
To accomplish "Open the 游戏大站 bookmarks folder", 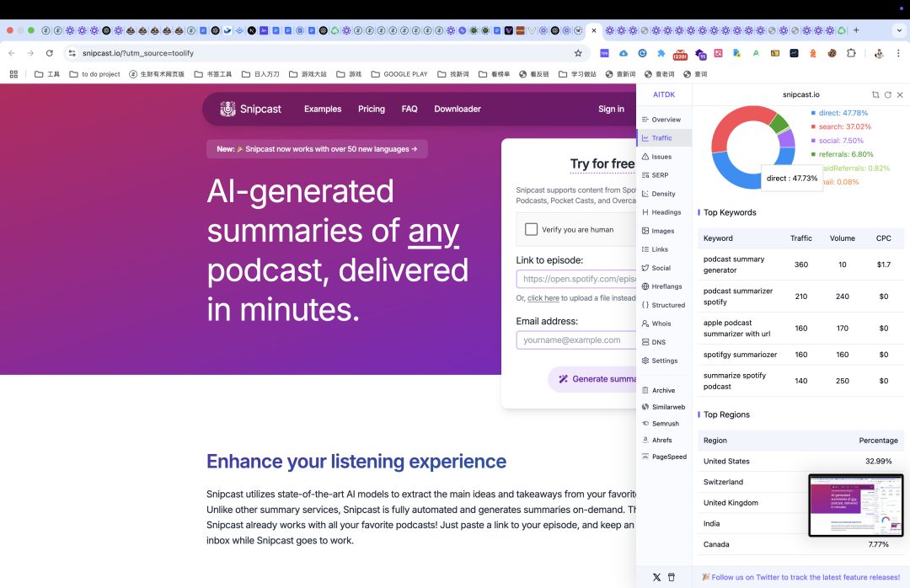I will (x=308, y=74).
